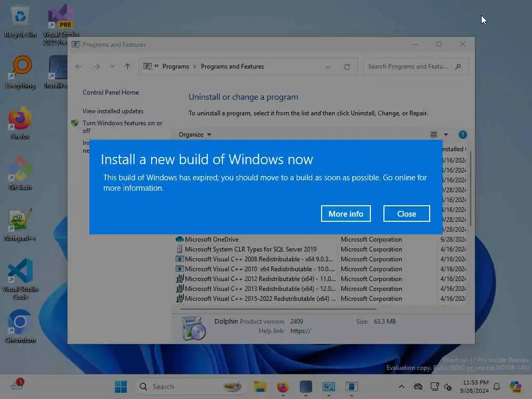Refresh the Programs and Features list
532x399 pixels.
pos(347,67)
